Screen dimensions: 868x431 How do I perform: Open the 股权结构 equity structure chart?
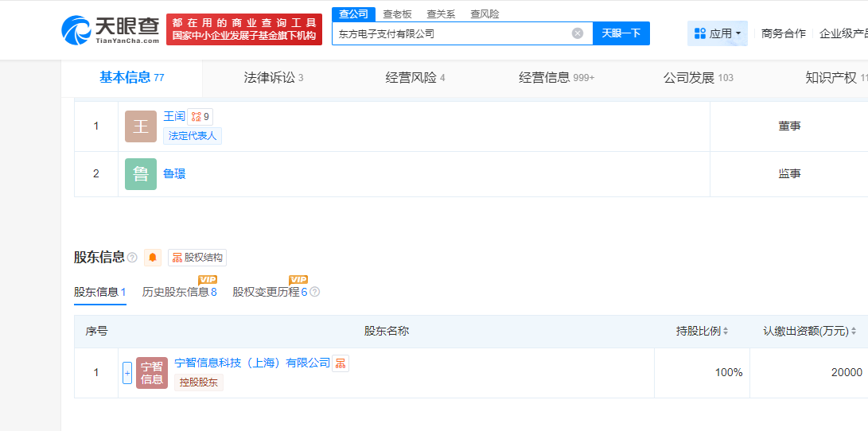point(197,258)
